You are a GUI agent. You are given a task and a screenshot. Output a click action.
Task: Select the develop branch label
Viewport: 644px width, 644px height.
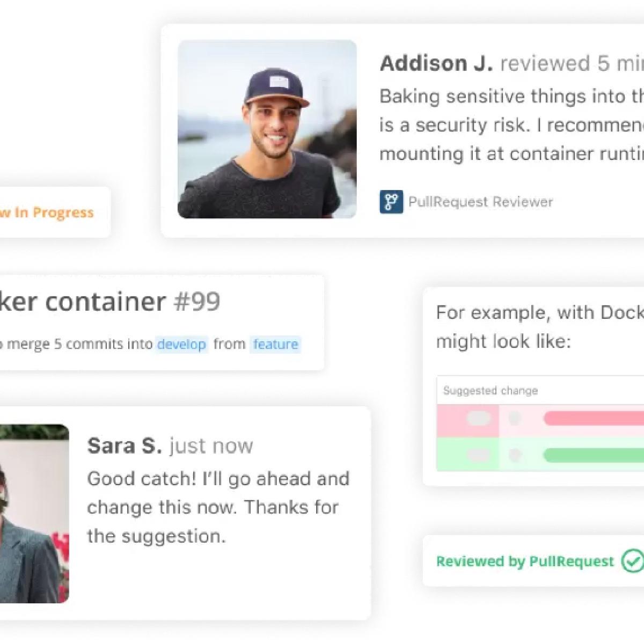[x=181, y=344]
